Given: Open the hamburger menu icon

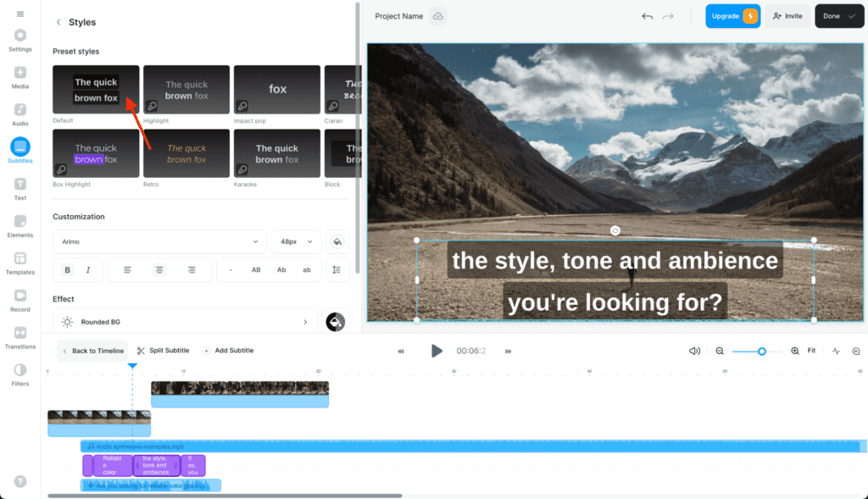Looking at the screenshot, I should pyautogui.click(x=20, y=14).
